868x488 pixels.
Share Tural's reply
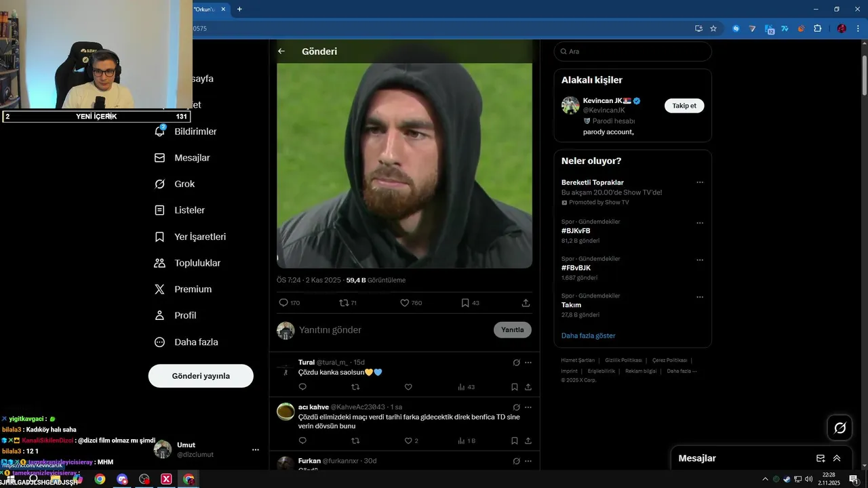528,387
